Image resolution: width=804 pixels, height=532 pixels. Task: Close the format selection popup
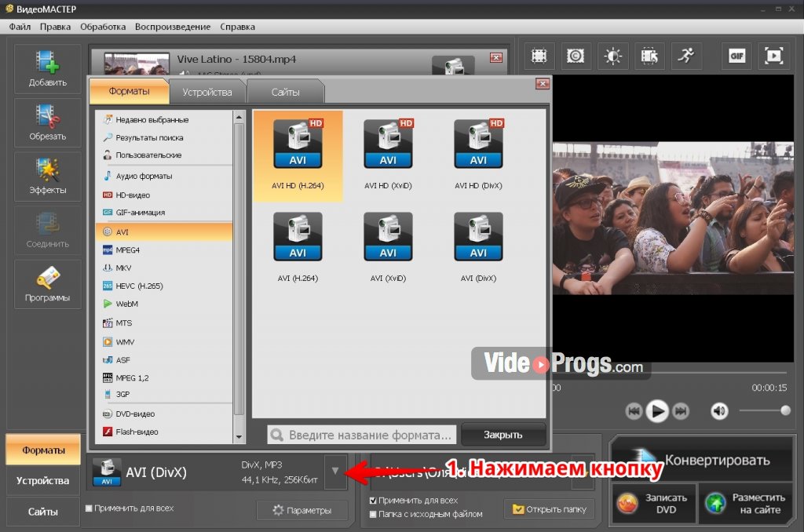(x=542, y=83)
